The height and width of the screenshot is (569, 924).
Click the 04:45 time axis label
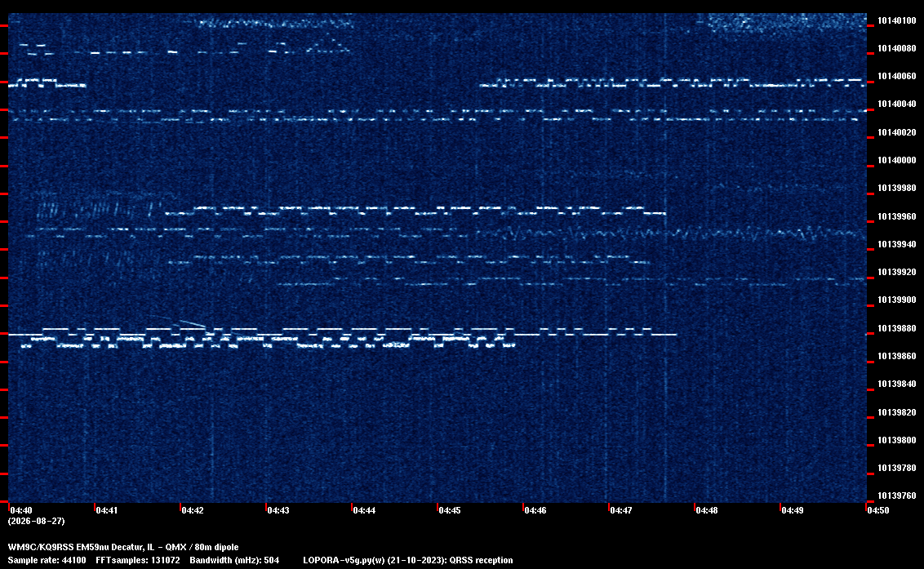click(450, 510)
